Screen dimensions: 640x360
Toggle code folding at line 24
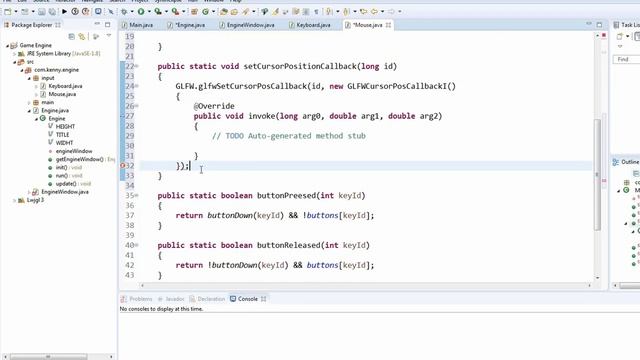tap(137, 86)
